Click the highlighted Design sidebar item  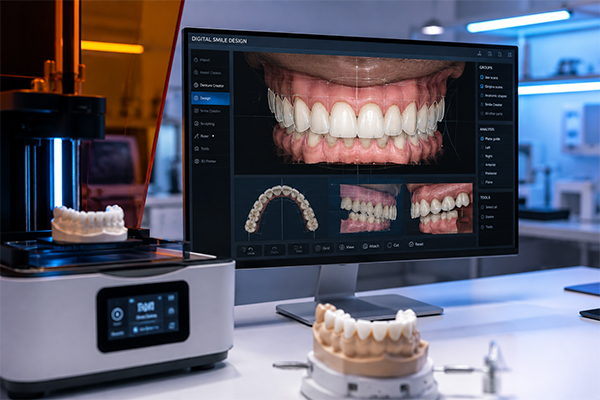(210, 98)
